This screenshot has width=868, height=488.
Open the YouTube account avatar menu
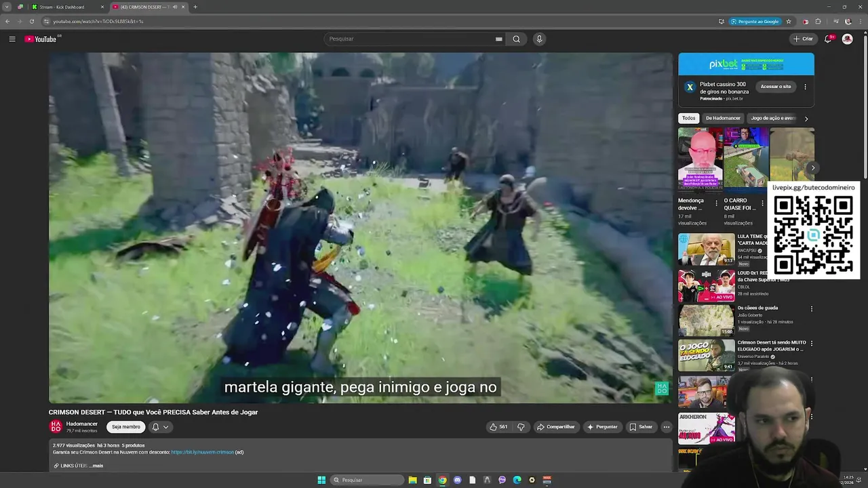[x=847, y=39]
